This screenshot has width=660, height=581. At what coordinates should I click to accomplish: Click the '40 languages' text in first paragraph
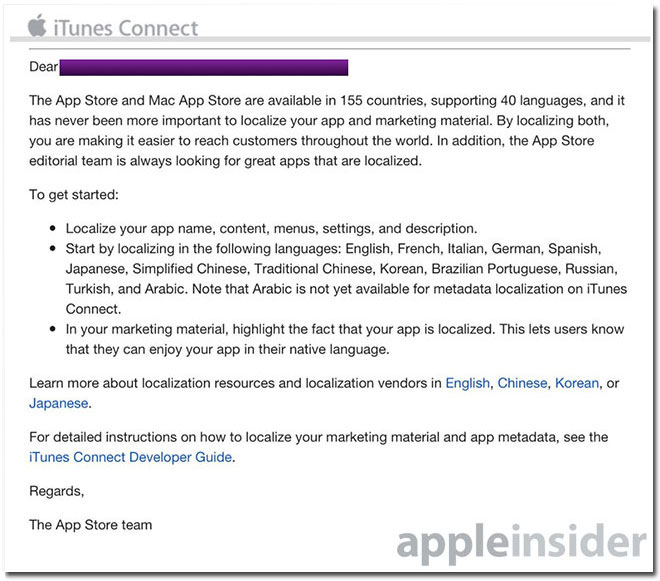coord(542,101)
